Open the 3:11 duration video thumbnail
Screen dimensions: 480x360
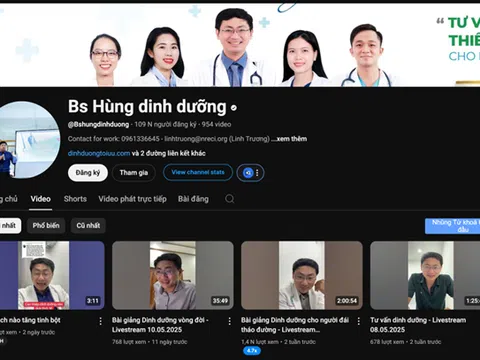[x=52, y=275]
